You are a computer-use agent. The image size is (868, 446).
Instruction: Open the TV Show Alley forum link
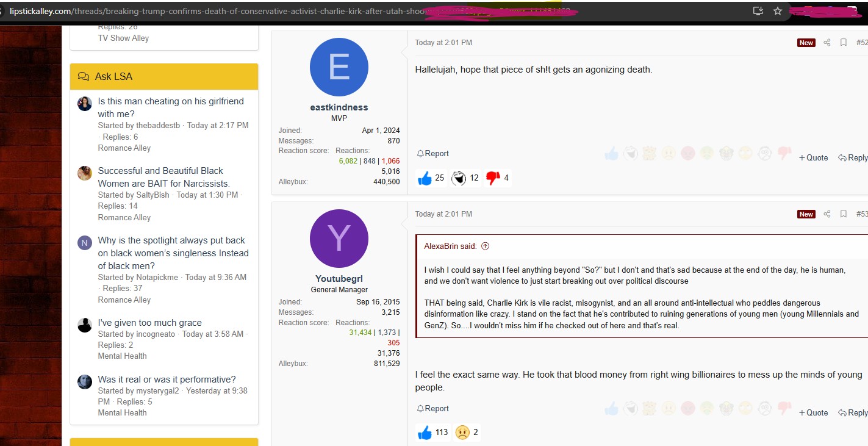[x=123, y=38]
